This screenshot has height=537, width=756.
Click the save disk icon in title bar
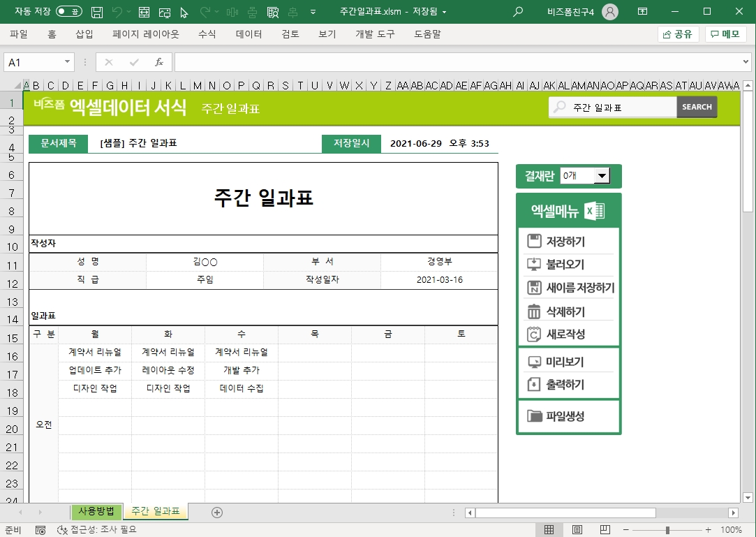(x=98, y=12)
